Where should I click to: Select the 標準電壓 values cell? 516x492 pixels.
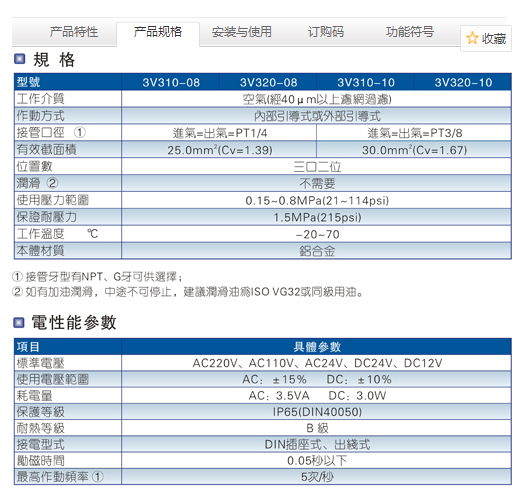click(x=316, y=363)
